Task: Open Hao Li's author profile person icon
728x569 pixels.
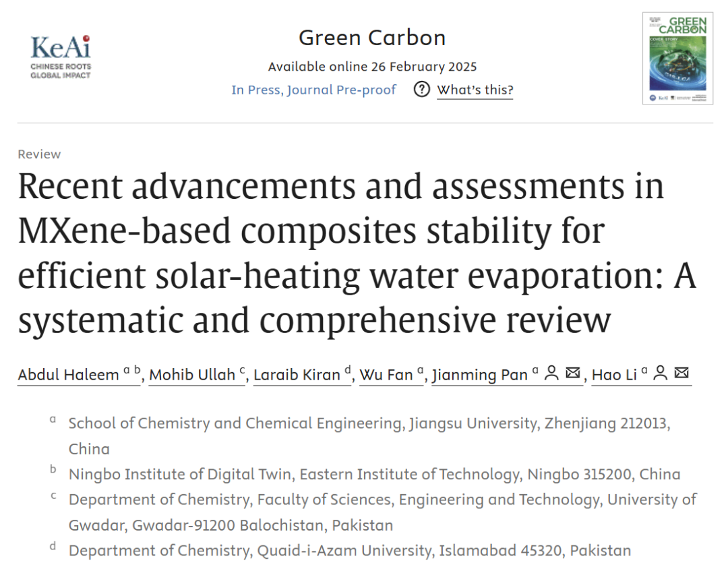Action: pos(661,374)
